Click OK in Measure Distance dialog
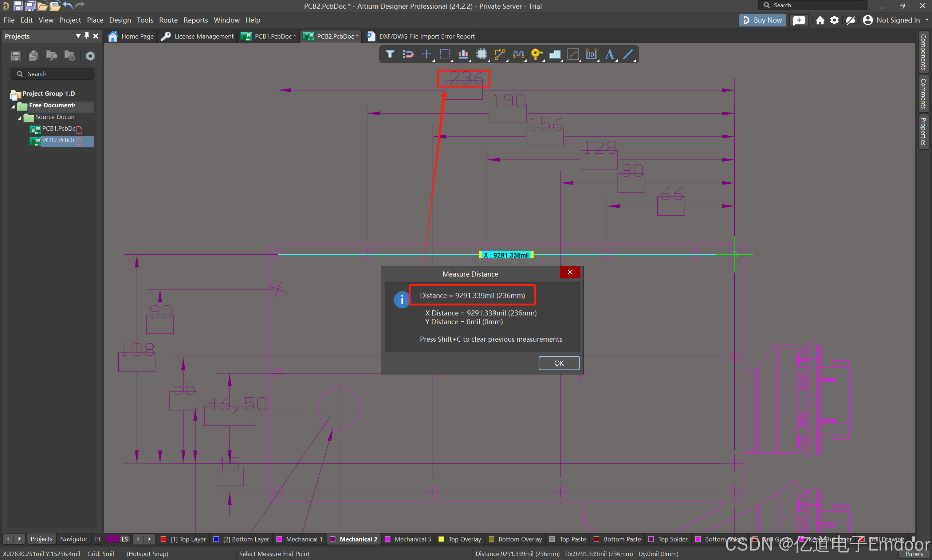The image size is (932, 560). tap(559, 363)
